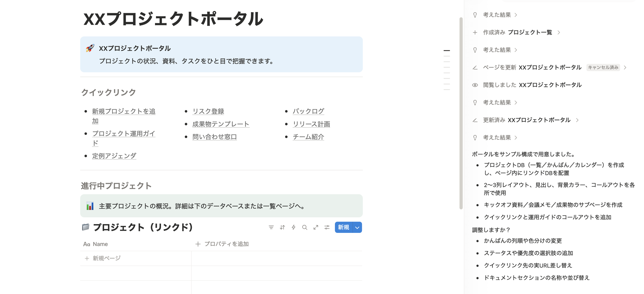Expand the キャンセル済み page update step
Screen dimensions: 644x294
625,67
